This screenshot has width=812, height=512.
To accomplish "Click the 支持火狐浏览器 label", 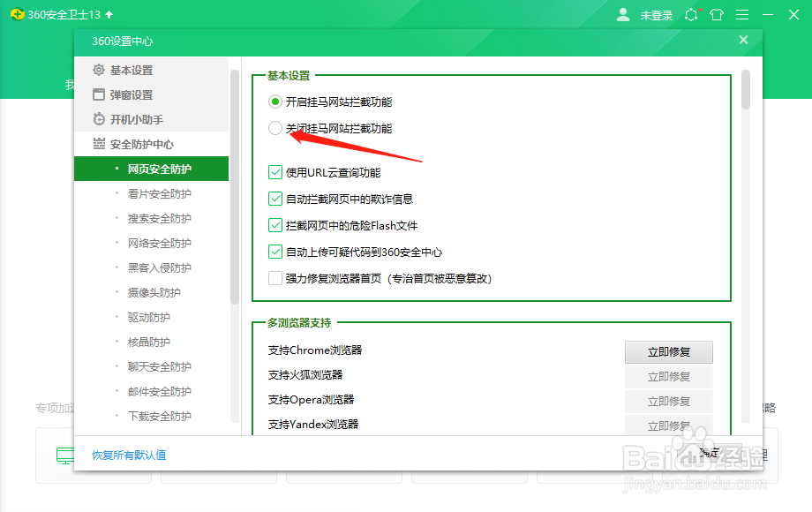I will coord(305,375).
